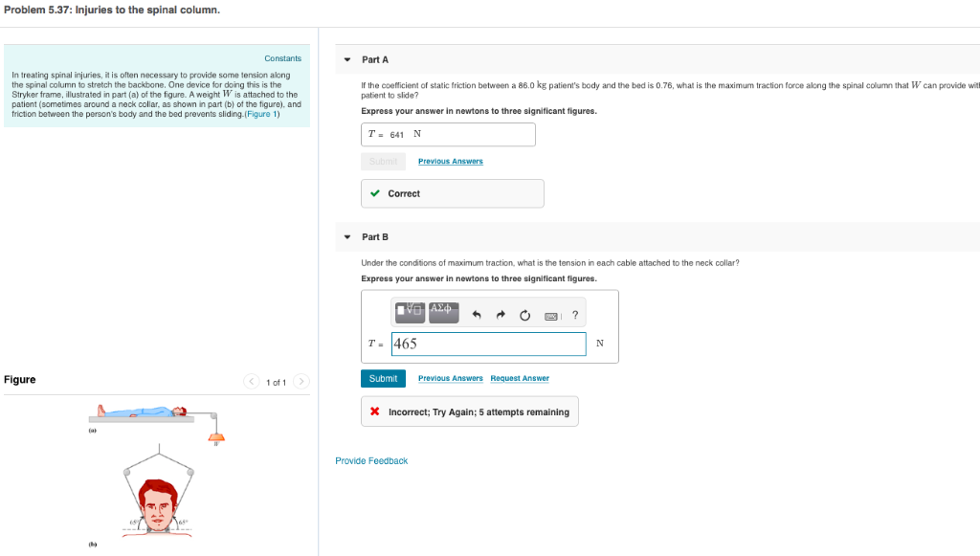980x556 pixels.
Task: Open the Provide Feedback link
Action: coord(371,461)
